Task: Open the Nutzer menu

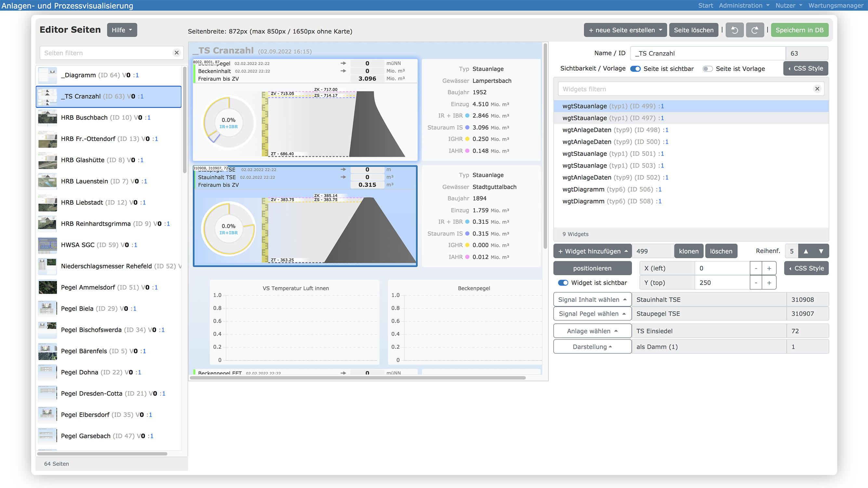Action: click(x=789, y=6)
